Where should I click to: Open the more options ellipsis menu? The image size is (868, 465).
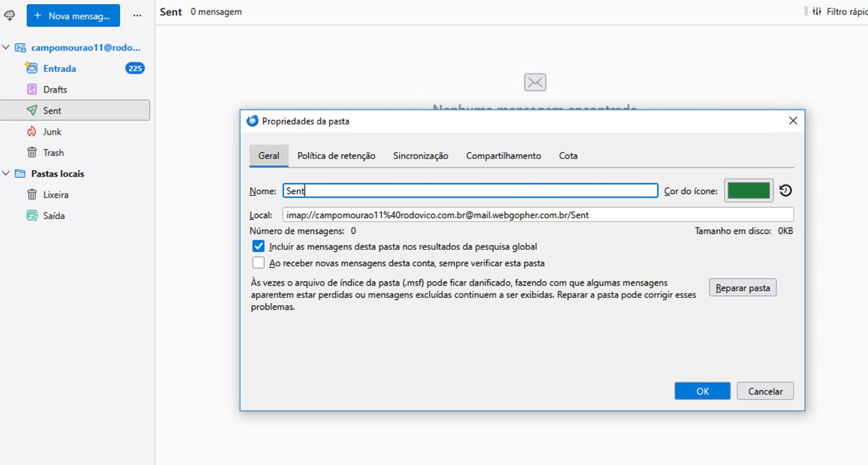137,16
